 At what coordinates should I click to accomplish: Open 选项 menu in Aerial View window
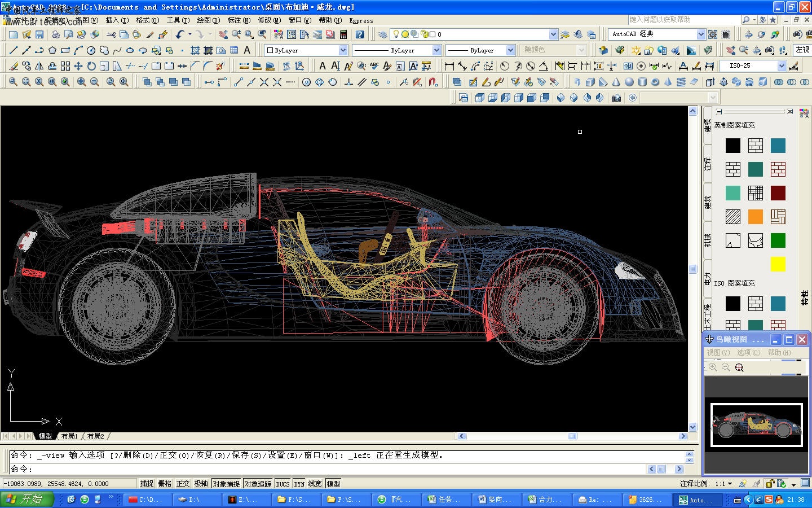coord(748,353)
